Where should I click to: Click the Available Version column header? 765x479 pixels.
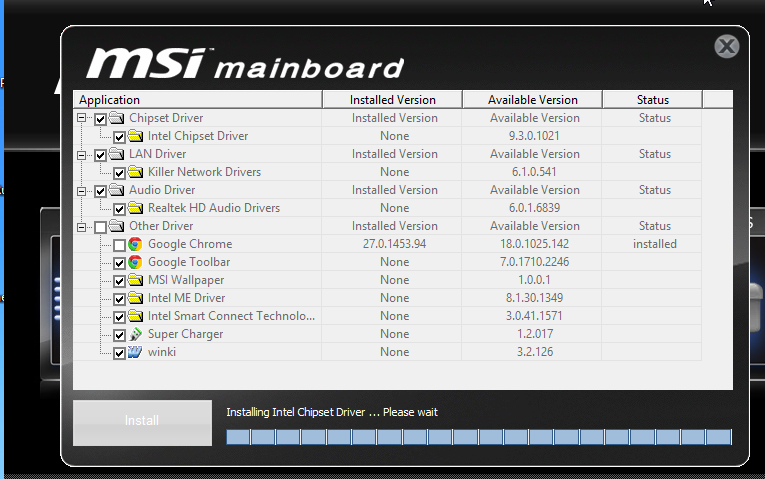point(532,99)
